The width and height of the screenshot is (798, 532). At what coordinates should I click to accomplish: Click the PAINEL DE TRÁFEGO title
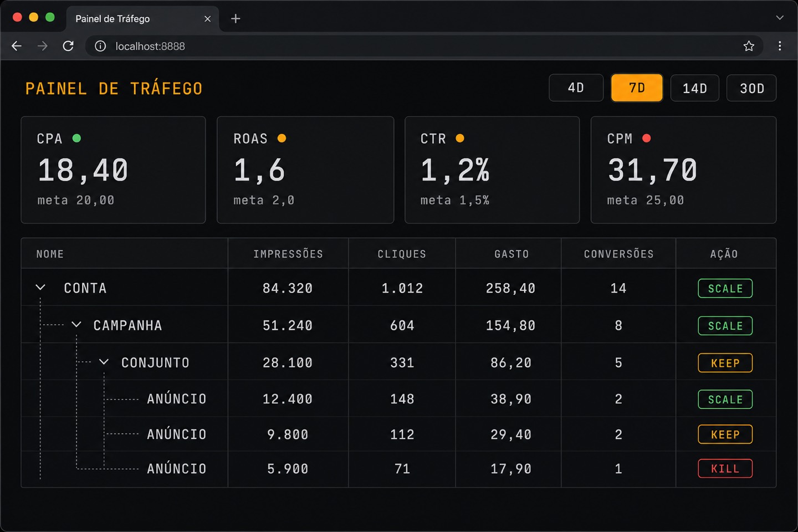click(114, 89)
